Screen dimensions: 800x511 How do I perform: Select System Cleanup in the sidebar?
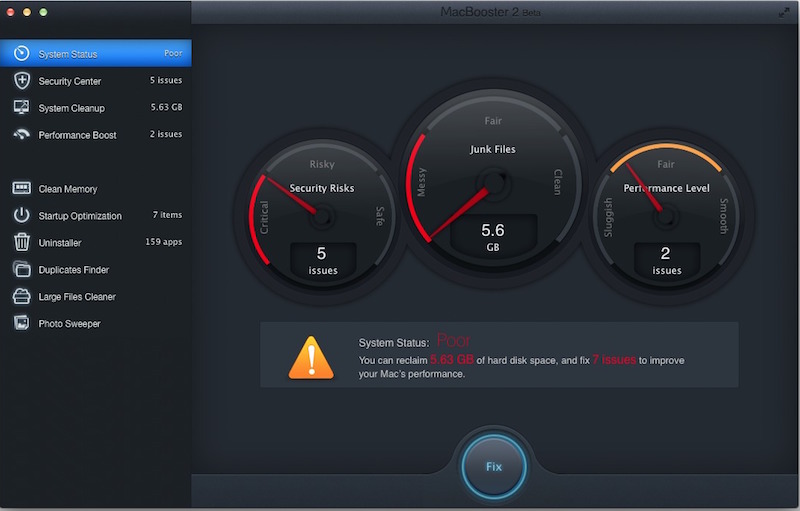[x=71, y=108]
